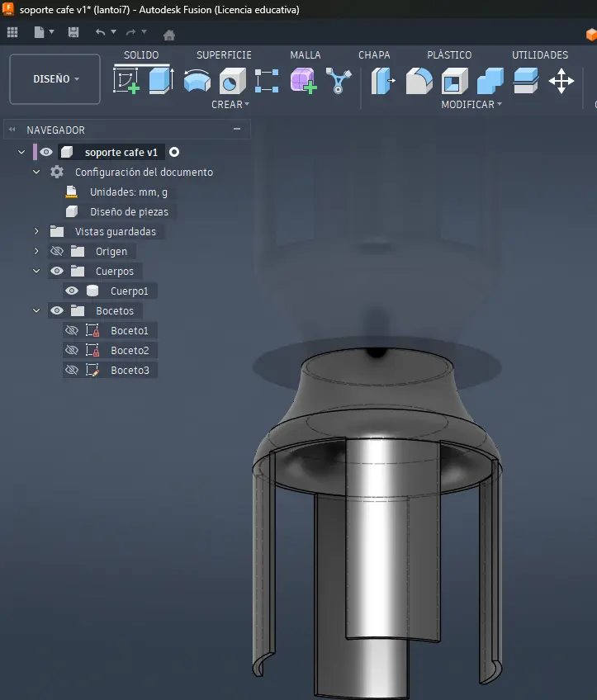Collapse the NAVEGADOR panel with double arrows
The image size is (597, 700).
(x=12, y=130)
